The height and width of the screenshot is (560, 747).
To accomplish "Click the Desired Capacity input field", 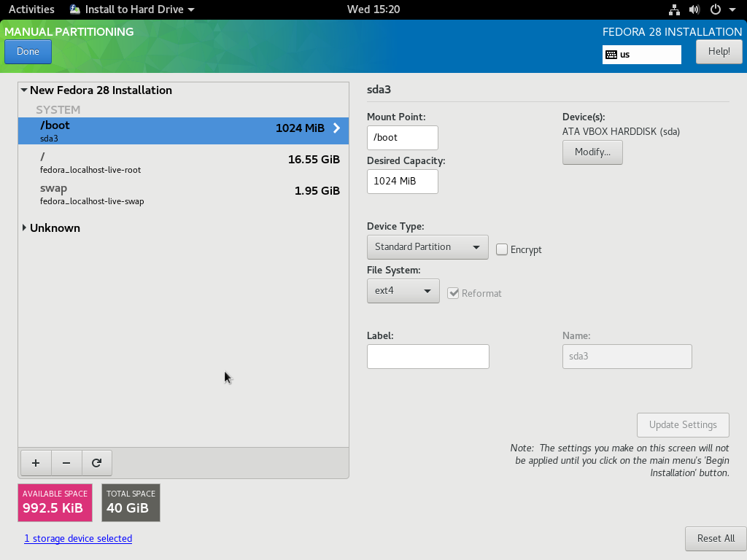I will 402,182.
